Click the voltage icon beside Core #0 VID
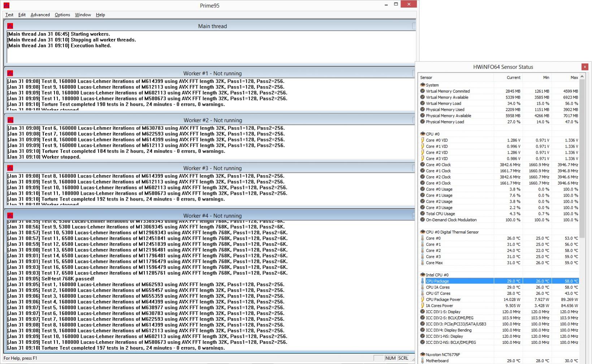This screenshot has width=592, height=364. 423,140
